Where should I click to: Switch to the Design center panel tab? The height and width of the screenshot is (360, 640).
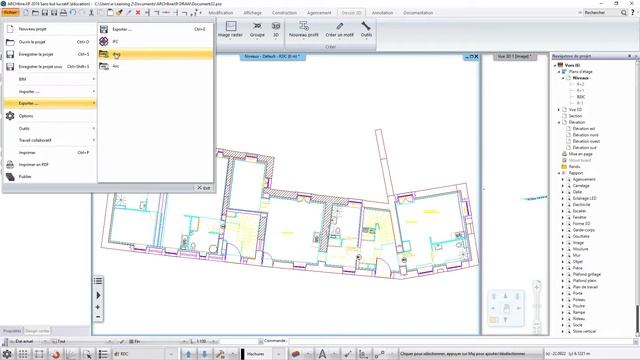pos(37,331)
